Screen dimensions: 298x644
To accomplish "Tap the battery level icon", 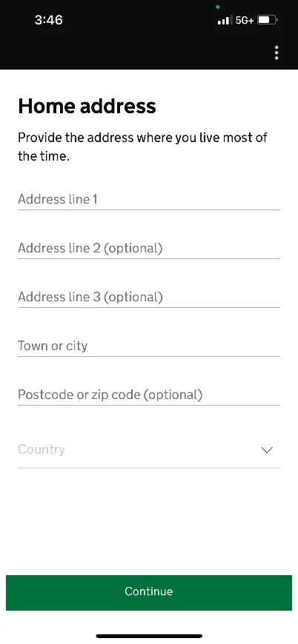I will (x=268, y=20).
